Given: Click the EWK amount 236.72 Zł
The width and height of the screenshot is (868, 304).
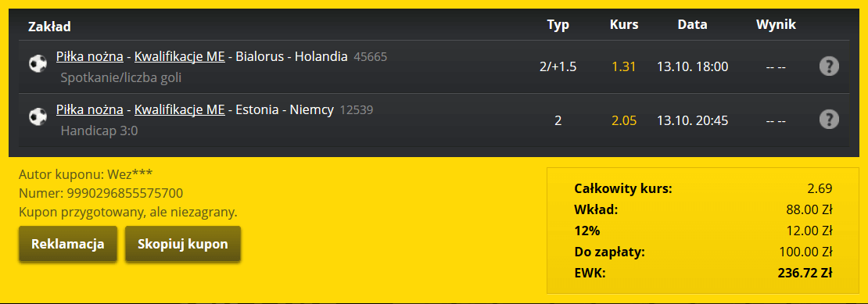Looking at the screenshot, I should pos(805,273).
